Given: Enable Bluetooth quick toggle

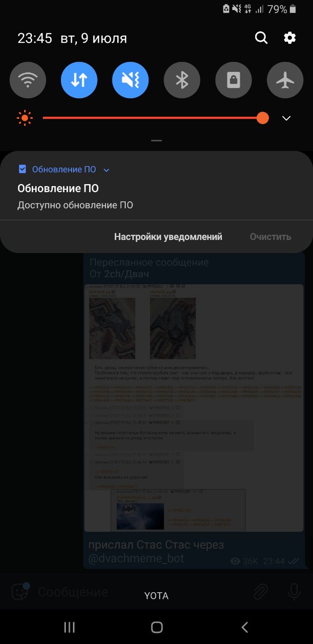Looking at the screenshot, I should 182,80.
